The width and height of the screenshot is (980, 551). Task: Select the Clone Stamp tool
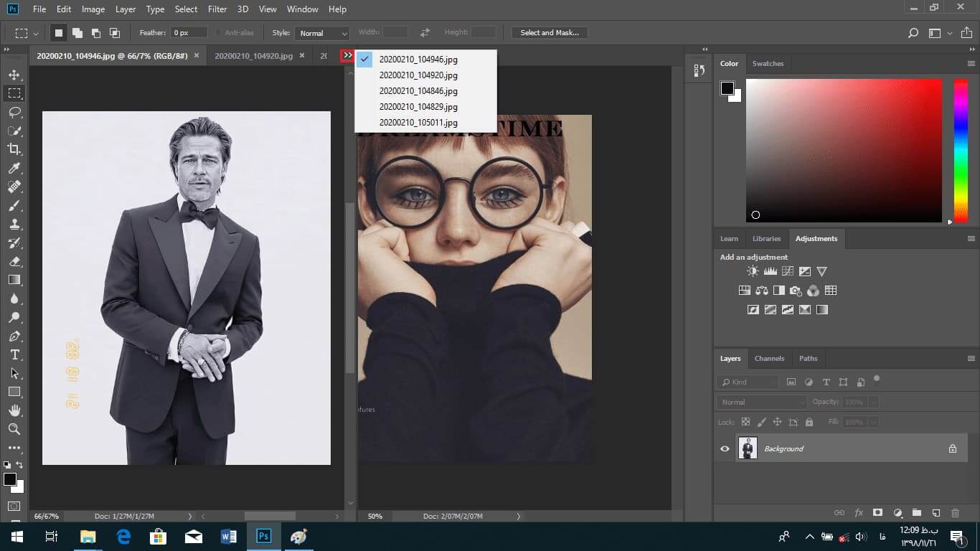pos(14,224)
